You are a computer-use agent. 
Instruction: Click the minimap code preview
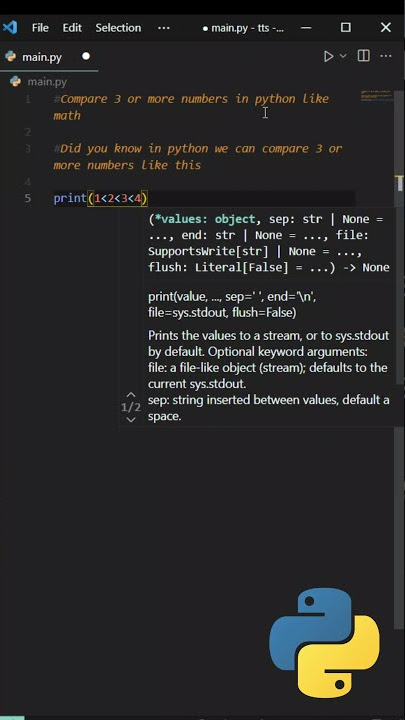point(376,96)
